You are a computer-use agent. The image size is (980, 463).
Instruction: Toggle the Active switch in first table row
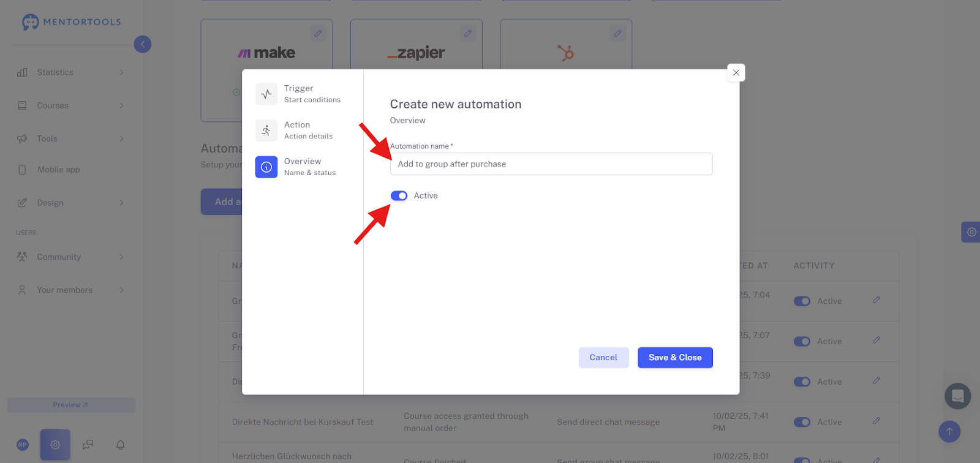(x=802, y=301)
